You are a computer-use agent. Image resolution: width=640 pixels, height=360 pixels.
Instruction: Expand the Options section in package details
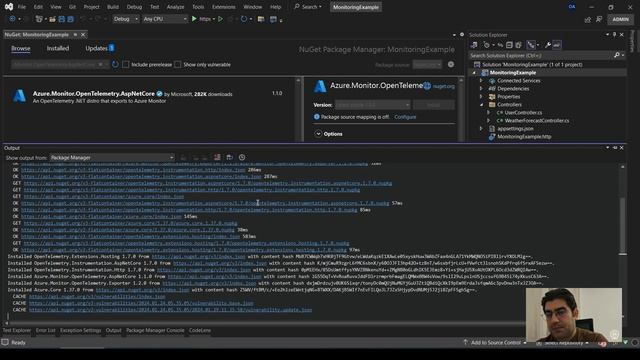(x=318, y=134)
